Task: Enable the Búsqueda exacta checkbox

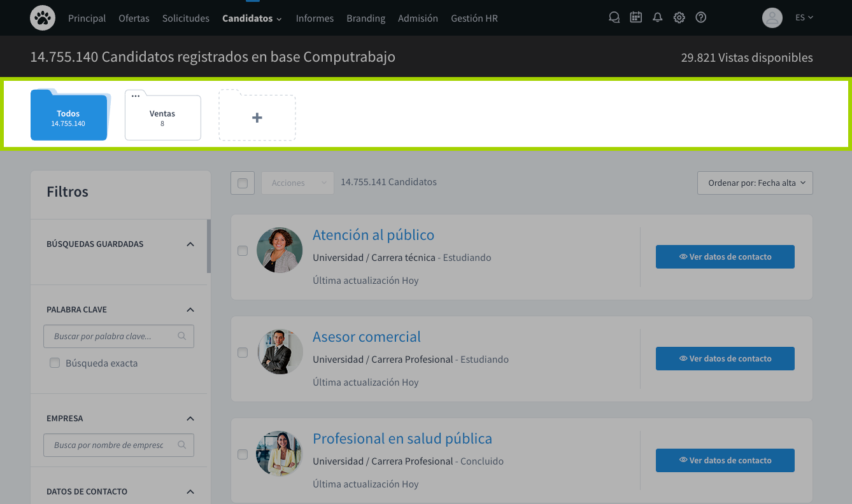Action: coord(55,363)
